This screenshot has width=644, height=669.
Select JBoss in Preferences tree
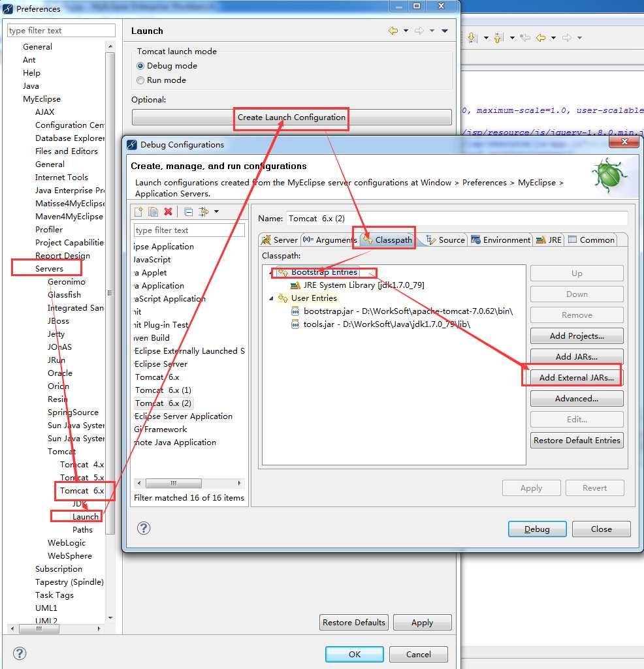coord(58,321)
